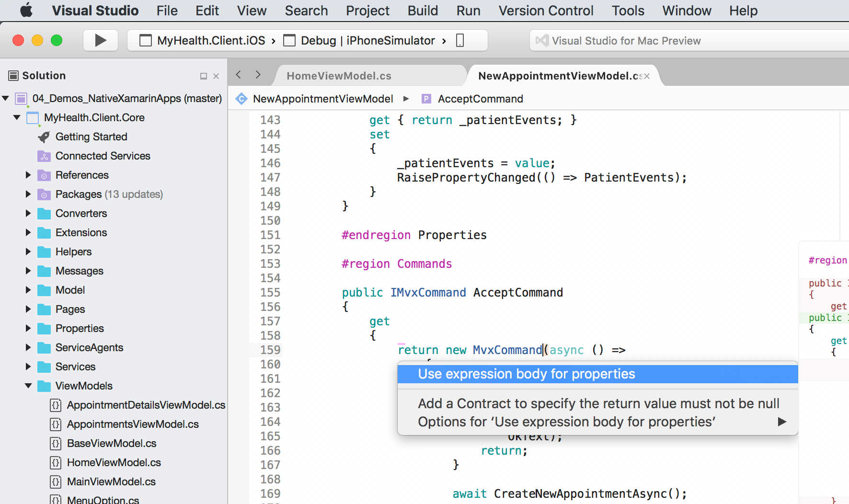Click the Visual Studio logo in status area
The height and width of the screenshot is (504, 849).
tap(542, 41)
